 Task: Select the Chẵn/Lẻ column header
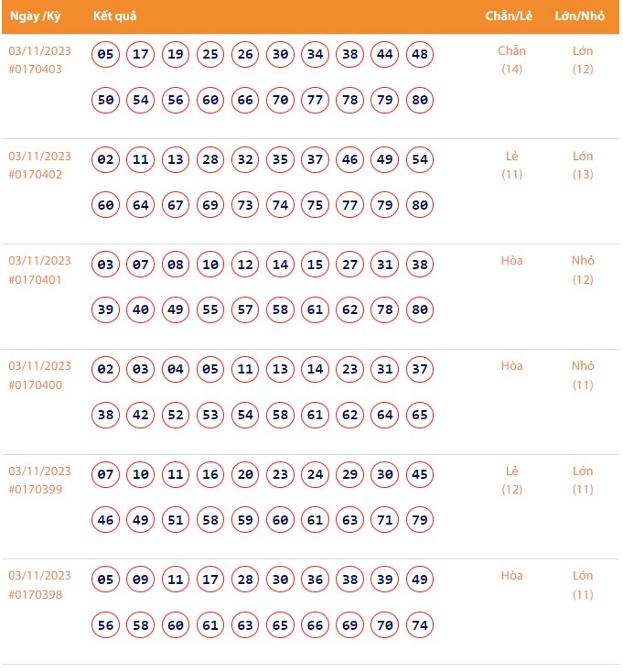tap(511, 17)
